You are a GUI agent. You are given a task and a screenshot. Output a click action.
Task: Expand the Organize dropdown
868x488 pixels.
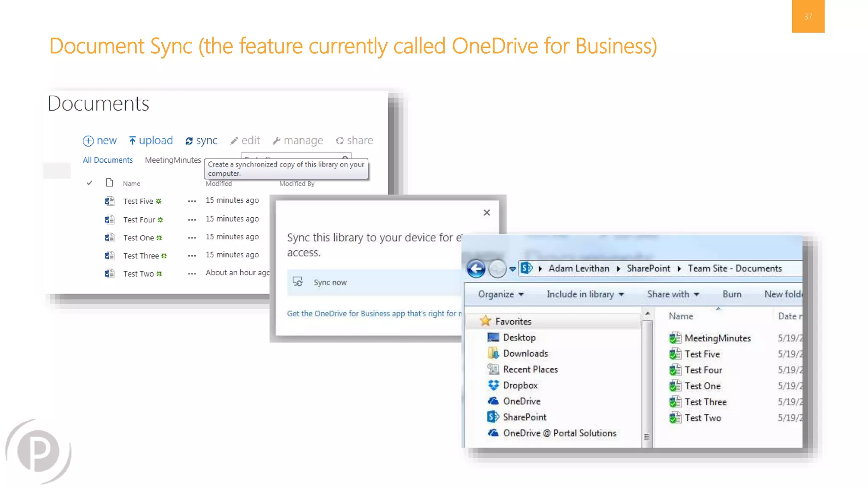tap(501, 294)
